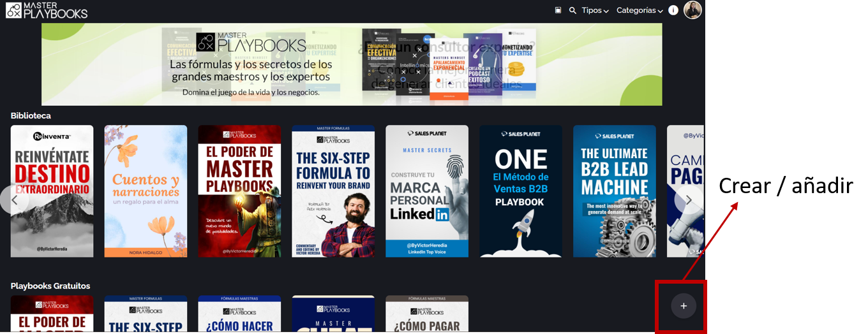The height and width of the screenshot is (334, 868).
Task: Expand the Tipos dropdown
Action: pos(595,10)
